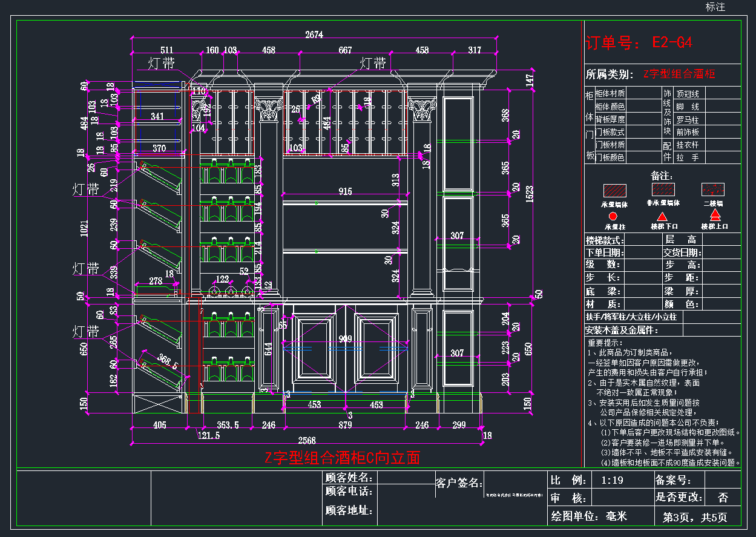
Task: Click the page indicator 第3页，共5页
Action: [695, 517]
